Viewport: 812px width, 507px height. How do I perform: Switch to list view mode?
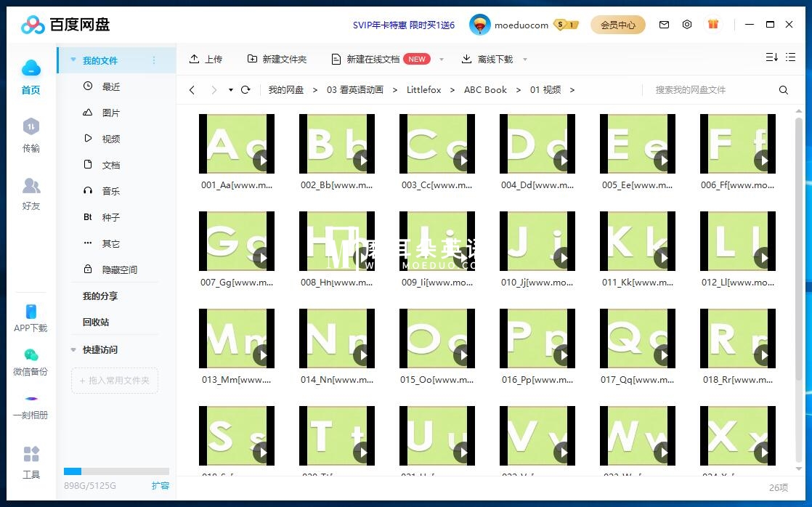click(x=790, y=58)
